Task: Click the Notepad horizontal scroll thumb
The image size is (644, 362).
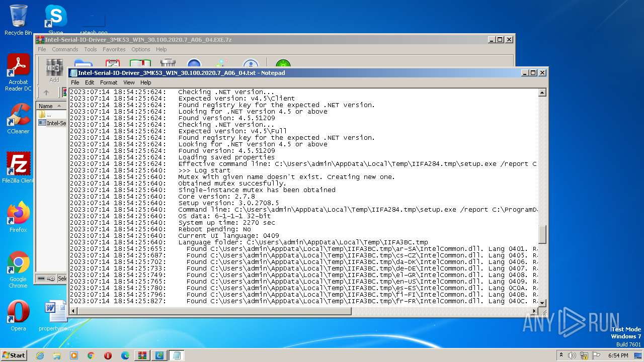Action: 214,311
